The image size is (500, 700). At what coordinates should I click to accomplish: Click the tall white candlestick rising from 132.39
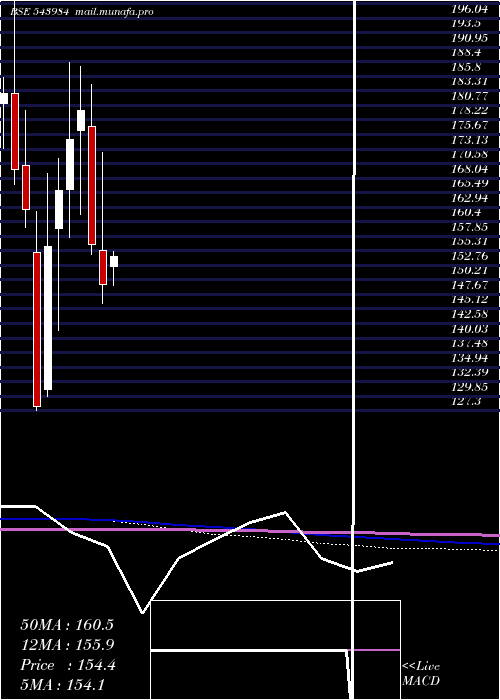pyautogui.click(x=48, y=318)
